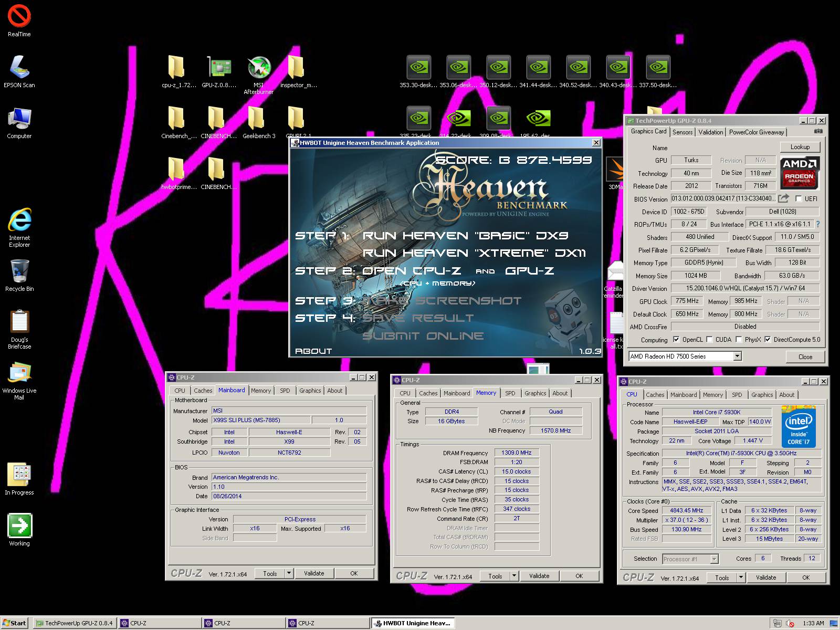Viewport: 840px width, 630px height.
Task: Click the GPU-Z Close button
Action: click(x=805, y=356)
